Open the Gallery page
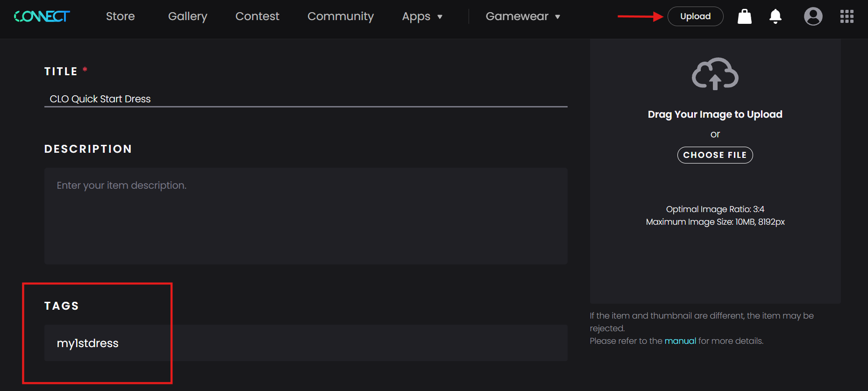 (x=187, y=16)
